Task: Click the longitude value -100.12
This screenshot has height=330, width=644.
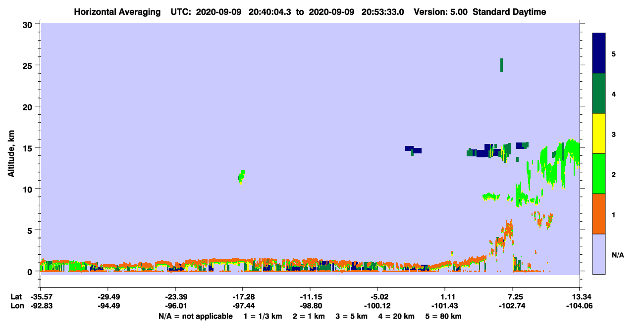Action: 377,306
